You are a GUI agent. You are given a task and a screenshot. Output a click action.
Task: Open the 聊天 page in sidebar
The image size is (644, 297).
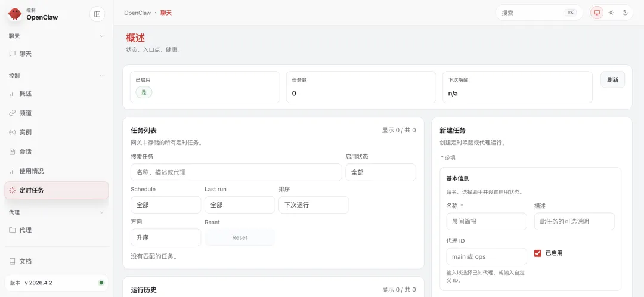coord(57,54)
